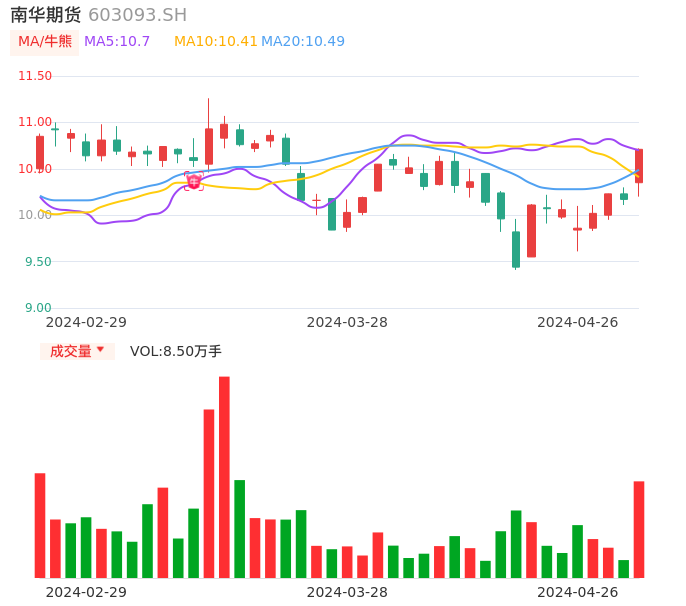Image resolution: width=686 pixels, height=606 pixels.
Task: Click the MA5:10.7 legend label
Action: (117, 42)
